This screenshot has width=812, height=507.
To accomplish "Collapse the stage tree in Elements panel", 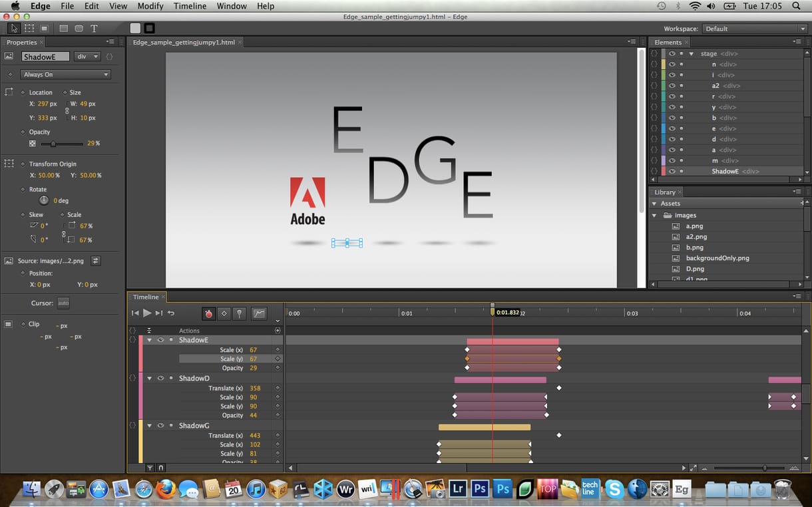I will [692, 54].
